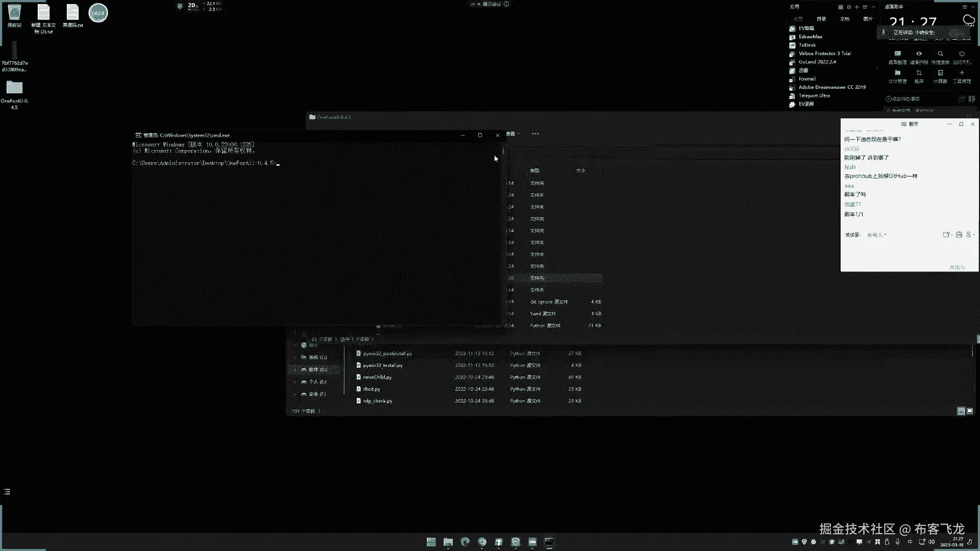The image size is (980, 551).
Task: Expand the 系统 (C:) drive tree node
Action: point(295,357)
